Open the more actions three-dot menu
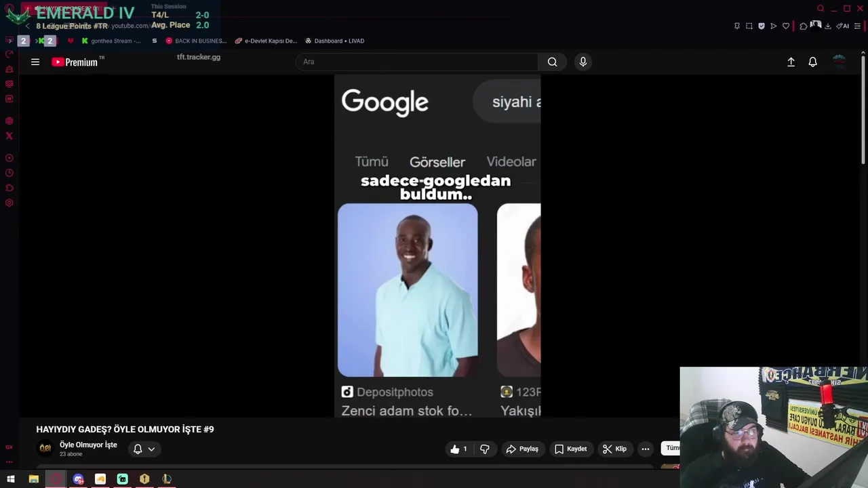The width and height of the screenshot is (868, 488). [x=646, y=449]
